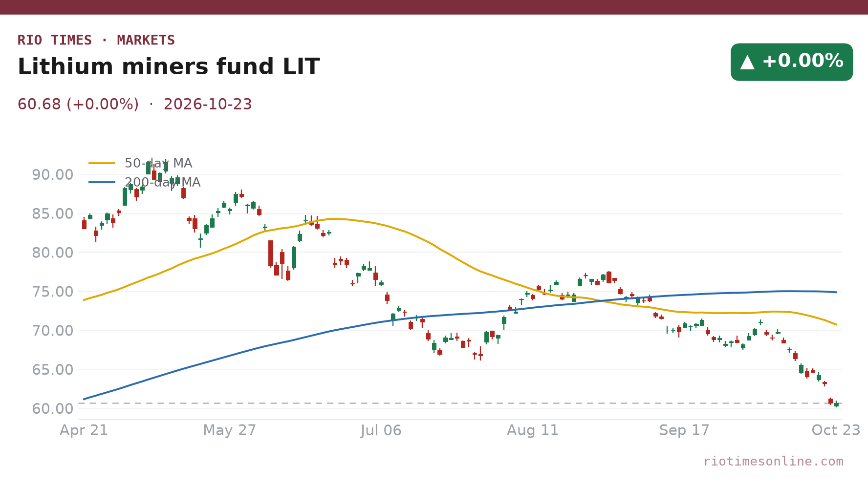Click the Sep 17 x-axis date

(684, 430)
